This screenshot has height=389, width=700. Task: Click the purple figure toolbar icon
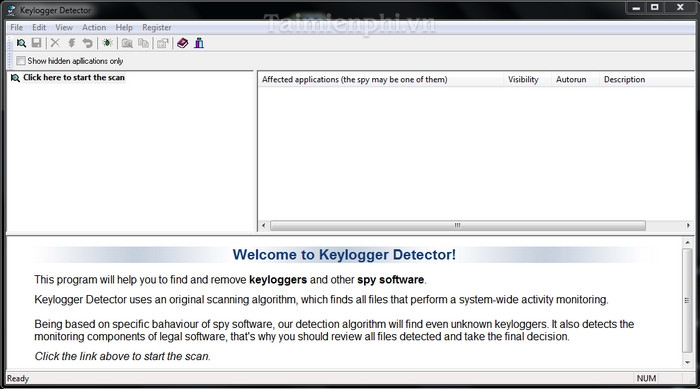(x=199, y=43)
